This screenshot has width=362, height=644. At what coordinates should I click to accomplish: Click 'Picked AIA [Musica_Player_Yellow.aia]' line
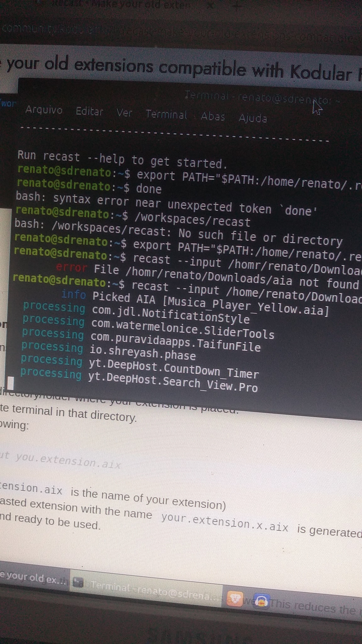pos(211,304)
